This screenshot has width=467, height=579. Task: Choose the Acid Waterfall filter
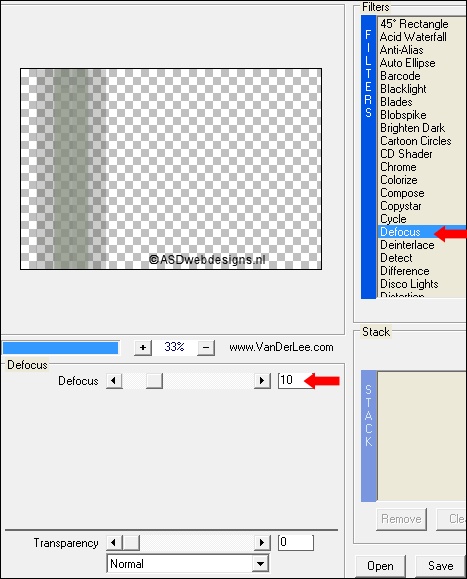click(413, 37)
